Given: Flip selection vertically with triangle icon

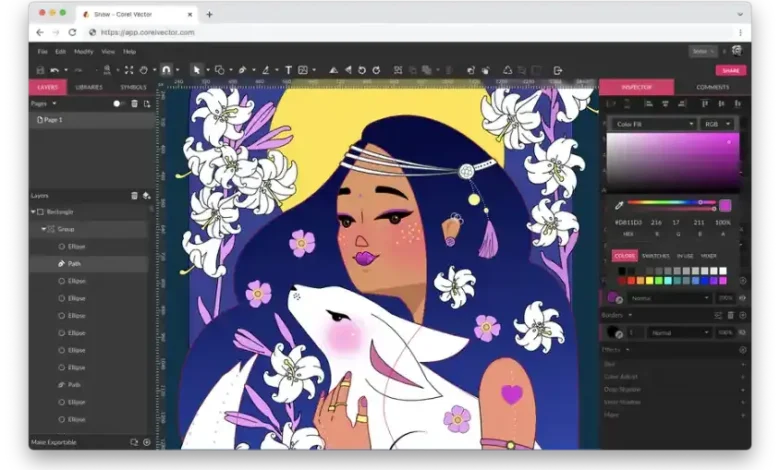Looking at the screenshot, I should pyautogui.click(x=333, y=70).
